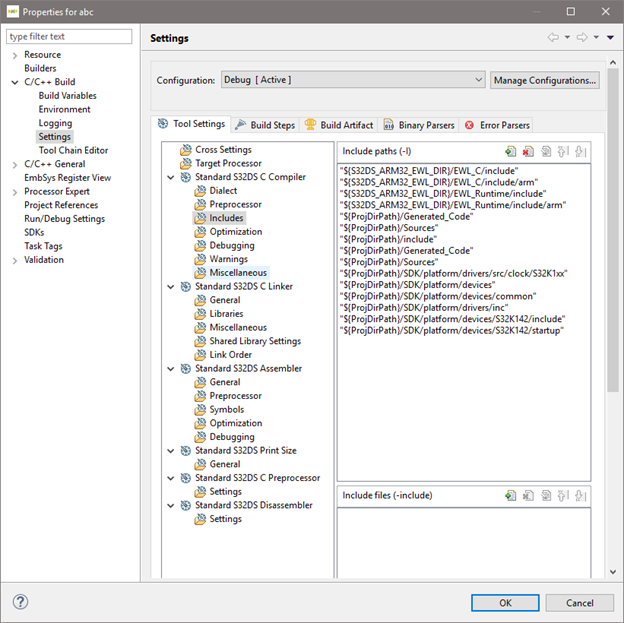
Task: Go forward in settings history
Action: click(x=582, y=37)
